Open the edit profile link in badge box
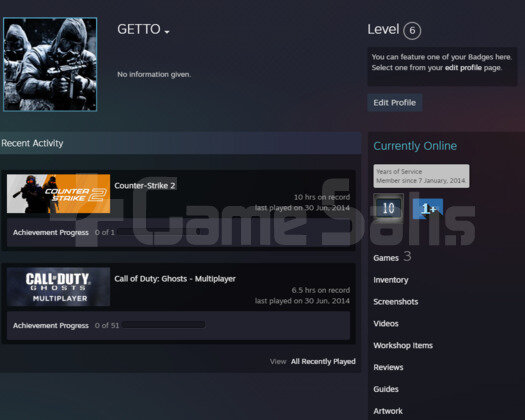525x420 pixels. pos(463,68)
